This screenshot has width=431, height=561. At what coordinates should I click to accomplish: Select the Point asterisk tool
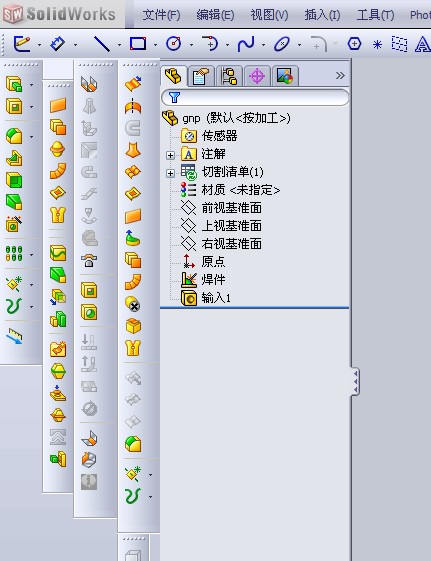coord(377,45)
